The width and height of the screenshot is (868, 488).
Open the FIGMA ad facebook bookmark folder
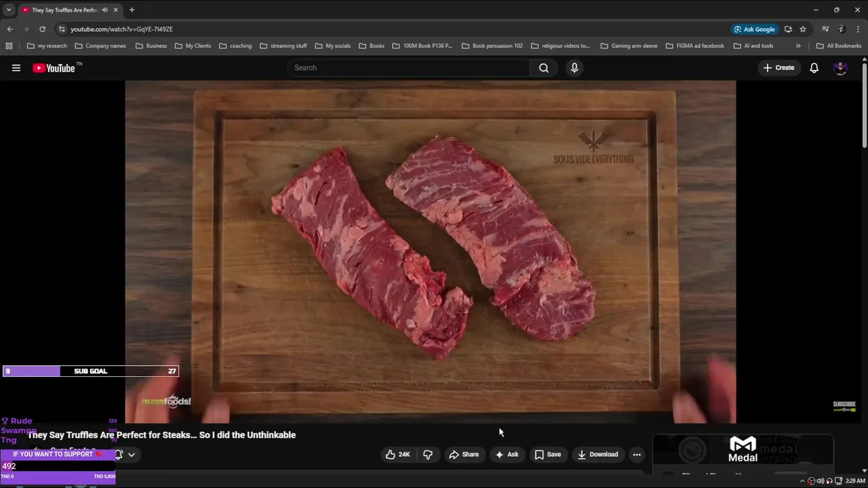(x=694, y=46)
